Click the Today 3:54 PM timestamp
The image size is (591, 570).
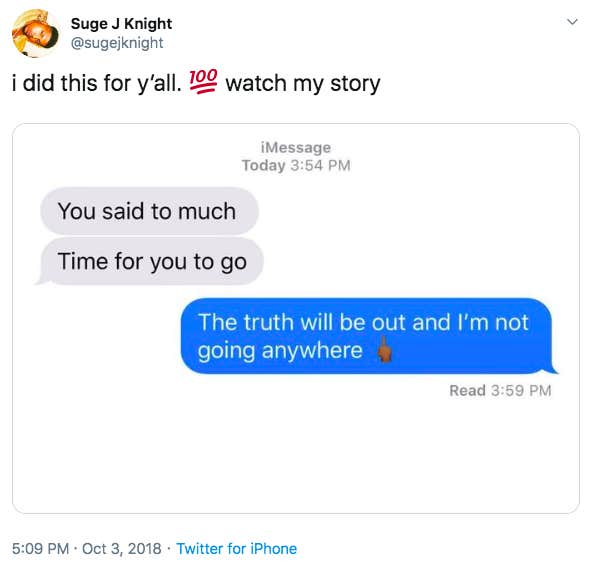point(296,165)
